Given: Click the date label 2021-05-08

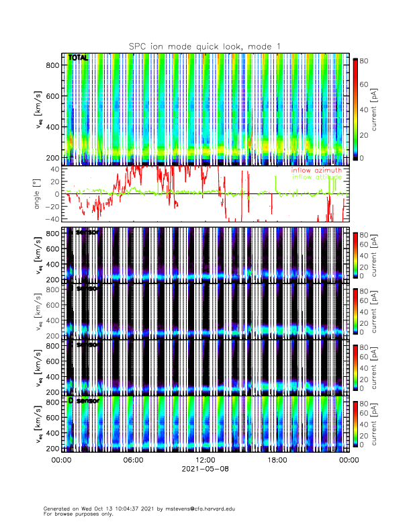Looking at the screenshot, I should point(205,470).
